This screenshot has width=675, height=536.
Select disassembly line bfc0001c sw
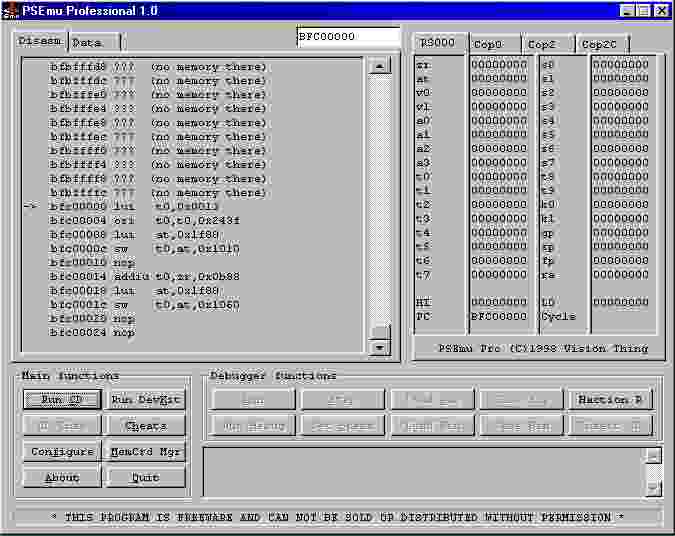click(144, 305)
